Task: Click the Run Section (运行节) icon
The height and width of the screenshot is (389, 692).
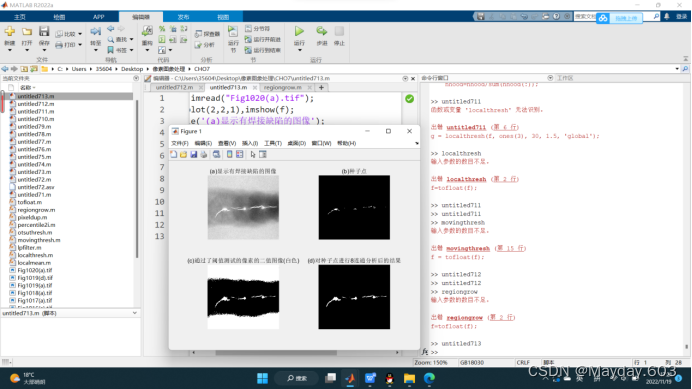Action: point(233,31)
